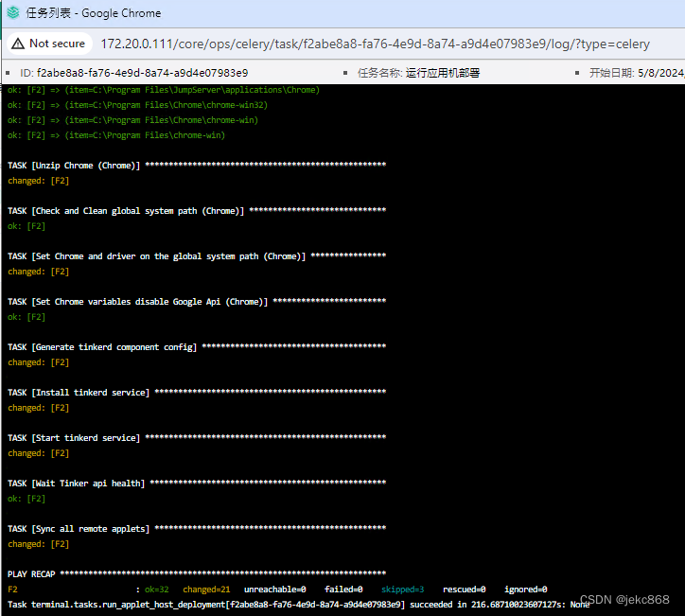Click the ok=32 recap value
This screenshot has height=616, width=685.
tap(156, 590)
